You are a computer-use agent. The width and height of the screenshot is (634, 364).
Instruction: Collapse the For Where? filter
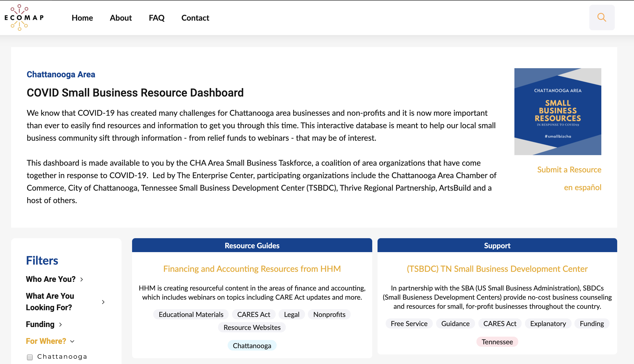50,341
